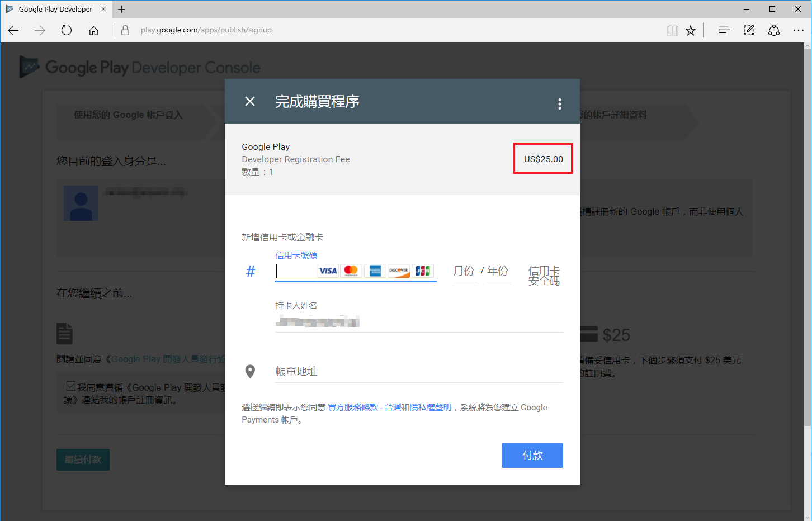Click the expiry month (月份) field
Screen dimensions: 812x521
(x=465, y=271)
